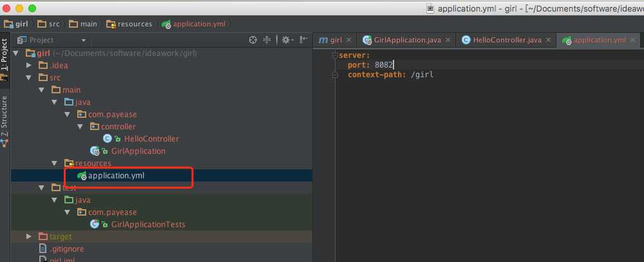Screen dimensions: 644x262
Task: Collapse the src folder arrow
Action: (29, 78)
